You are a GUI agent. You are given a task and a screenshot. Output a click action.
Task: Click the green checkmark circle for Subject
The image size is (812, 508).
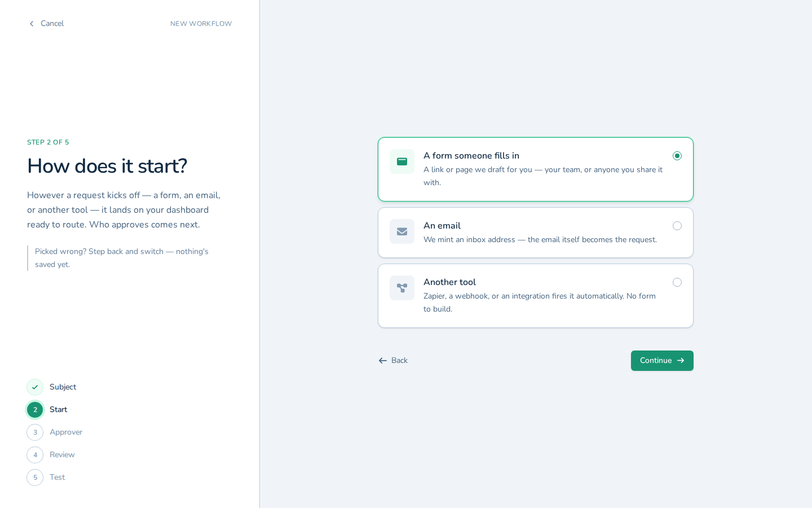coord(35,387)
